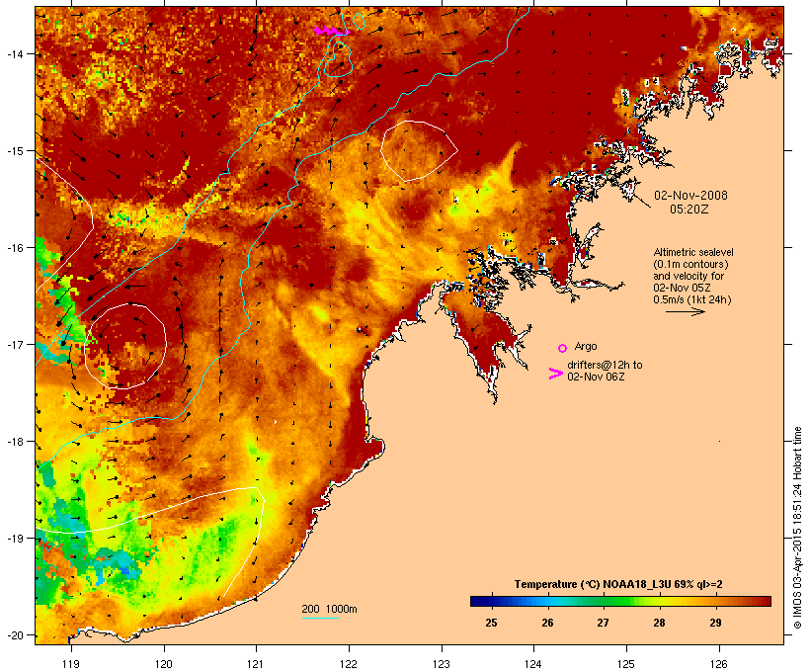Click the 125 longitude axis label
The width and height of the screenshot is (810, 672).
[x=626, y=664]
